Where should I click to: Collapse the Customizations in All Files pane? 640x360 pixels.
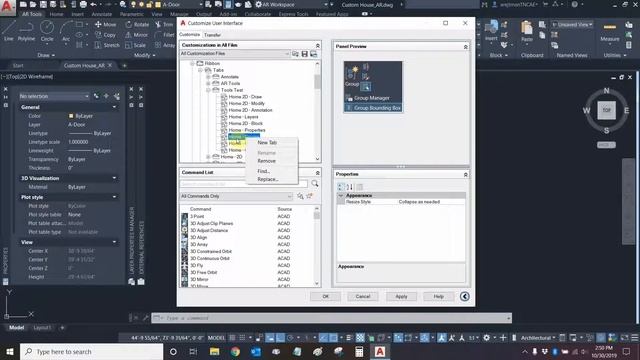click(x=318, y=45)
